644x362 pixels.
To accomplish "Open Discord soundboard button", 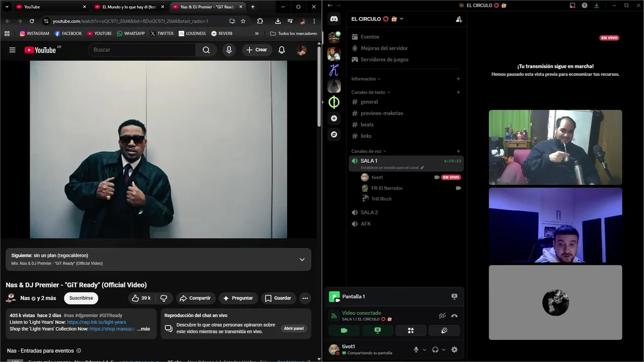I will coord(444,330).
